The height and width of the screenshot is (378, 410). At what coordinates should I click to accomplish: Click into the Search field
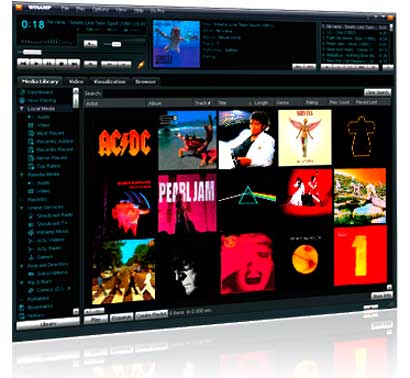[x=233, y=93]
